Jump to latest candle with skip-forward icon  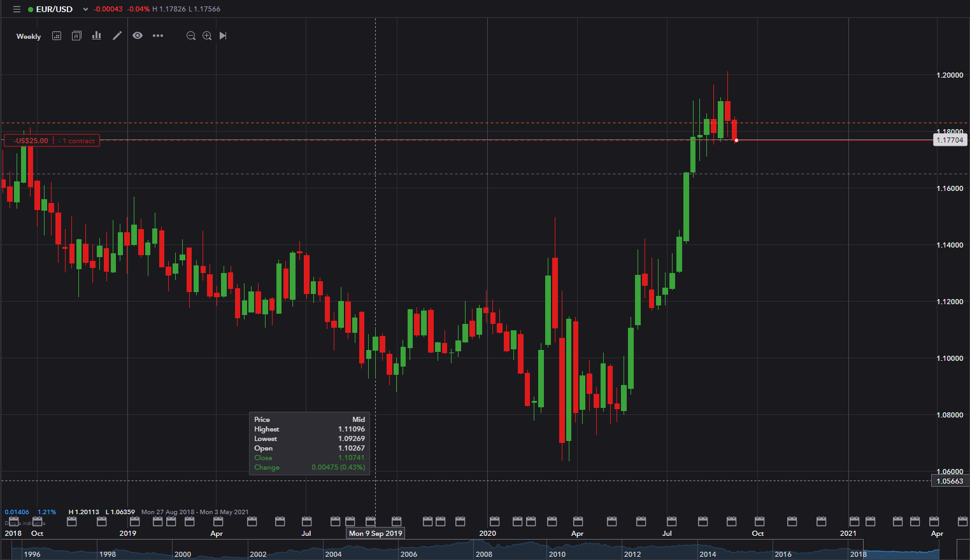[x=223, y=36]
